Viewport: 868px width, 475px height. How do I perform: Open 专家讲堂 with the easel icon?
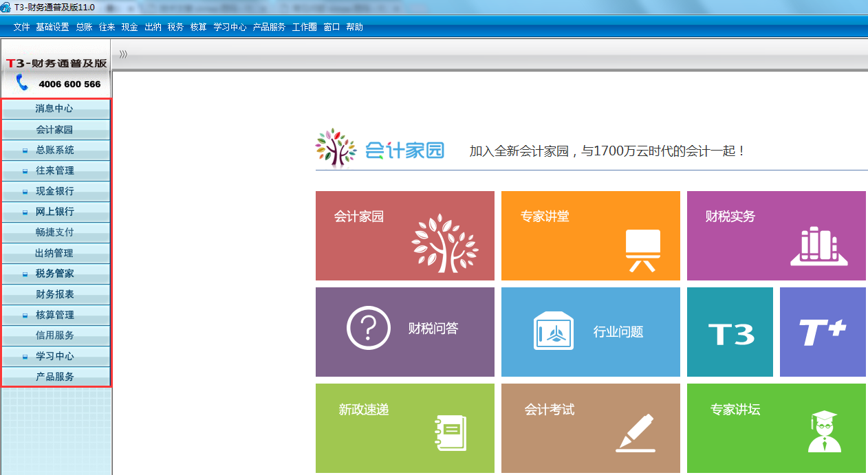(x=590, y=236)
